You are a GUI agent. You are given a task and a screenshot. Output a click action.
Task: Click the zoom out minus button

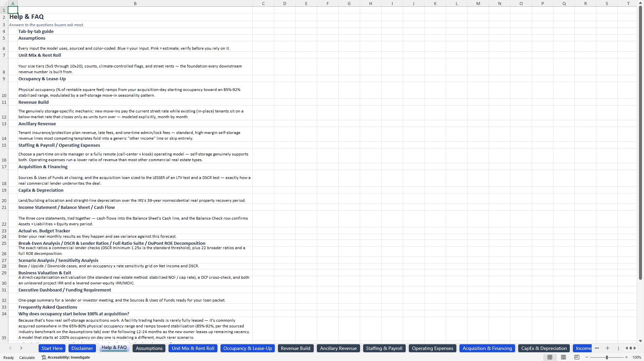pos(587,357)
